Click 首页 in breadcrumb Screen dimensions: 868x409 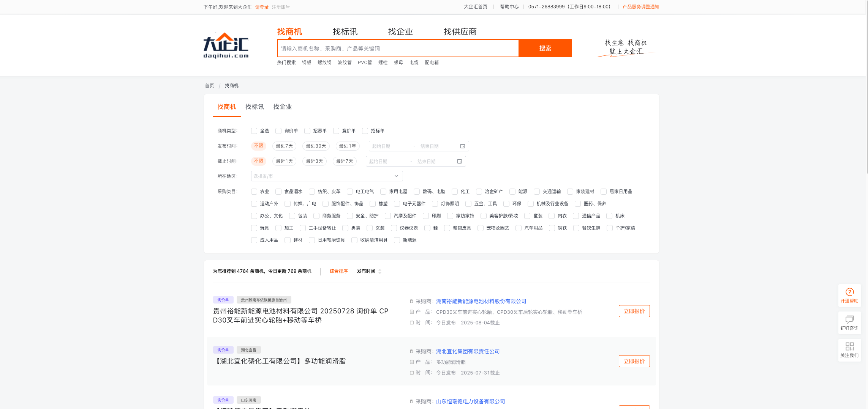tap(209, 86)
